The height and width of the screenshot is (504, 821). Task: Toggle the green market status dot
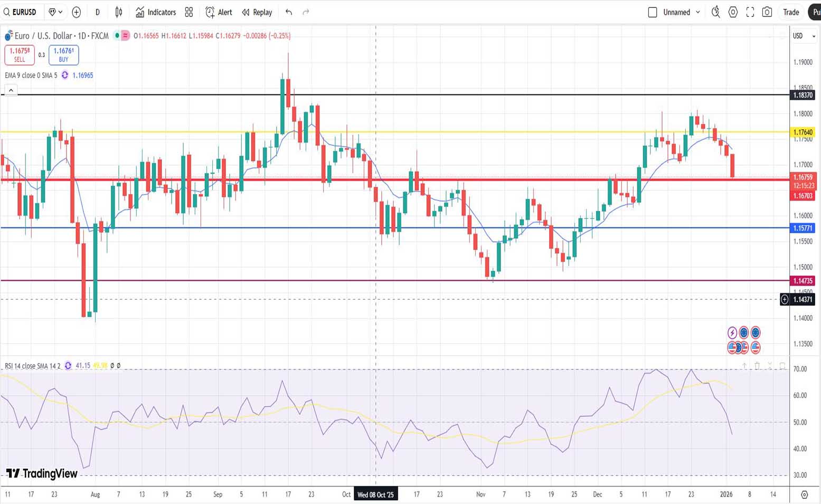pyautogui.click(x=117, y=36)
